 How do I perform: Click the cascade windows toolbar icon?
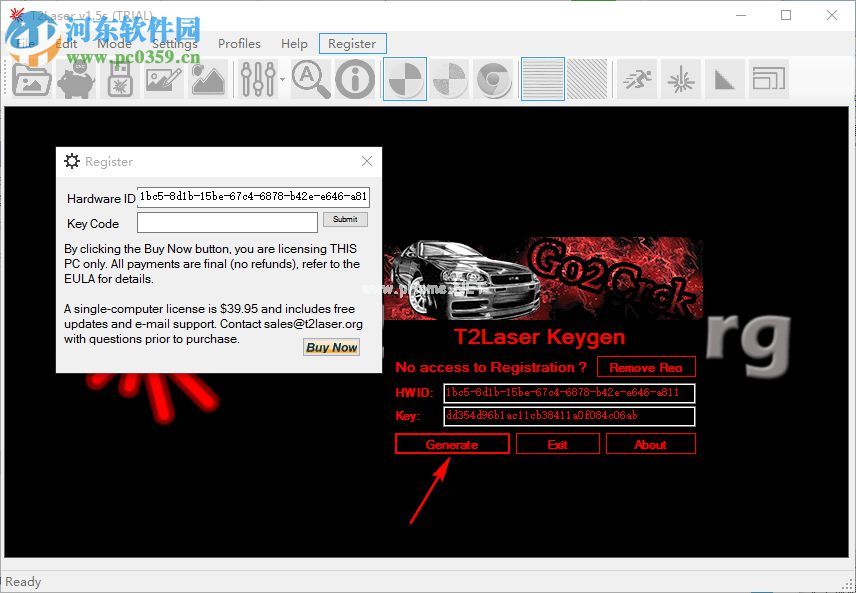tap(768, 79)
